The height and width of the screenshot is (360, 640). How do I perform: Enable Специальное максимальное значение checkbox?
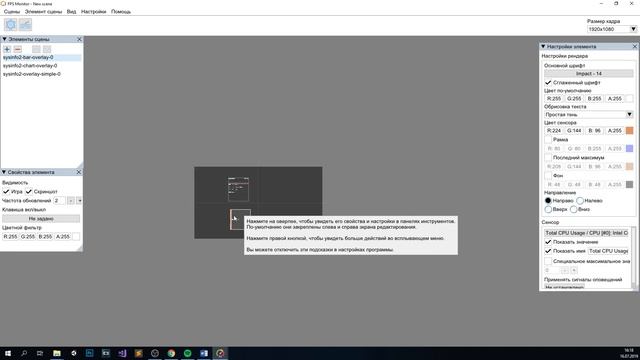[548, 261]
